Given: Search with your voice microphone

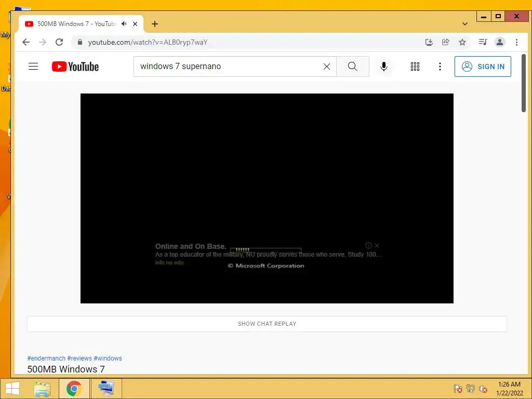Looking at the screenshot, I should (384, 66).
